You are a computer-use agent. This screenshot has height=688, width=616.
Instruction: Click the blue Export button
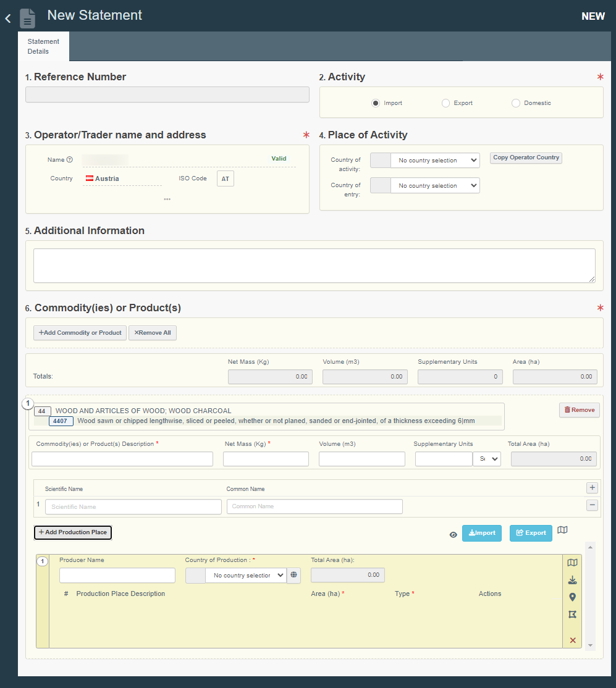(531, 532)
